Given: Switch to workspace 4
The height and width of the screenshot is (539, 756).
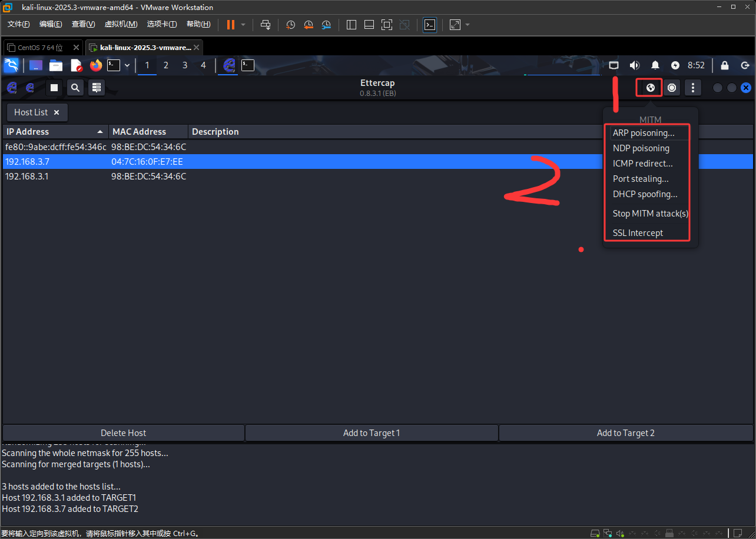Looking at the screenshot, I should click(x=204, y=65).
